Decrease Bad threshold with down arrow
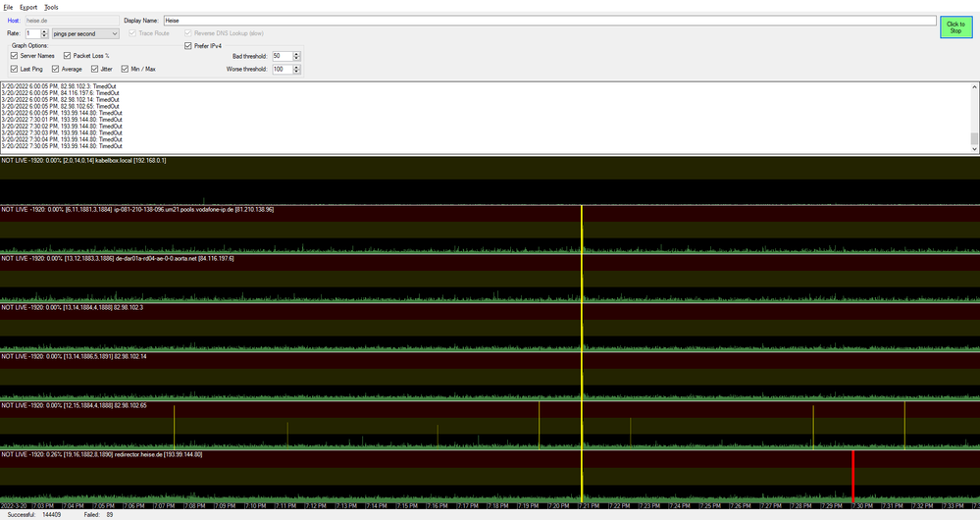This screenshot has height=520, width=980. 297,58
